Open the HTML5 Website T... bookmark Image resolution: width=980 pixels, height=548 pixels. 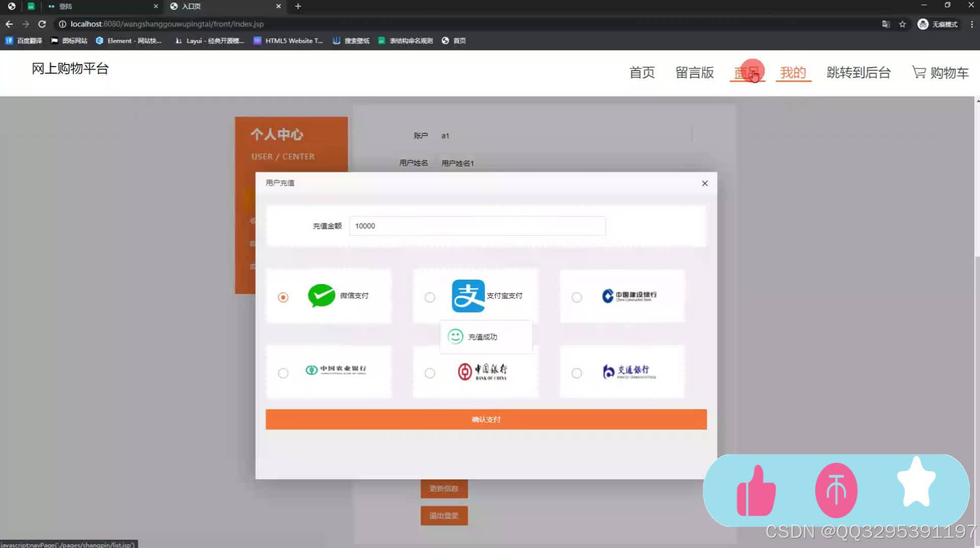coord(288,41)
